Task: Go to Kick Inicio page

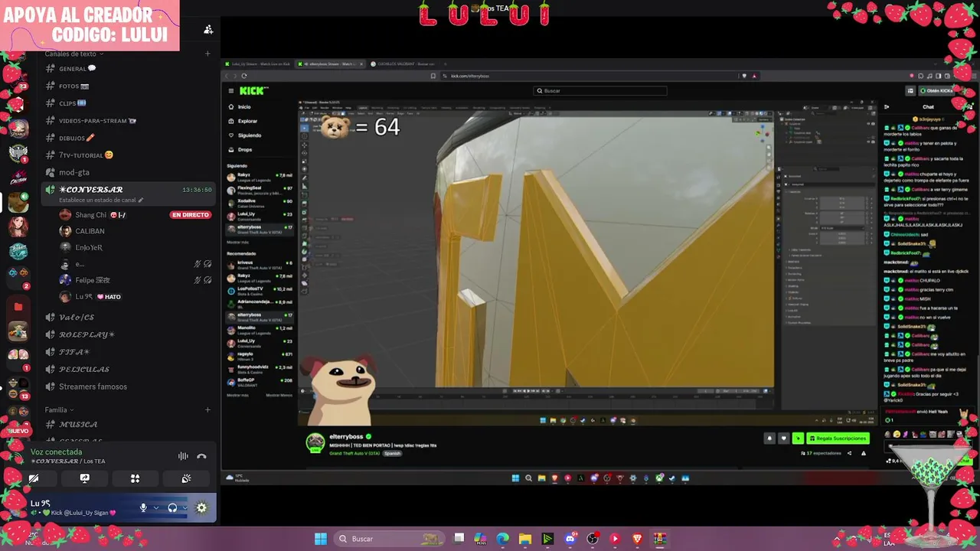Action: (x=243, y=107)
